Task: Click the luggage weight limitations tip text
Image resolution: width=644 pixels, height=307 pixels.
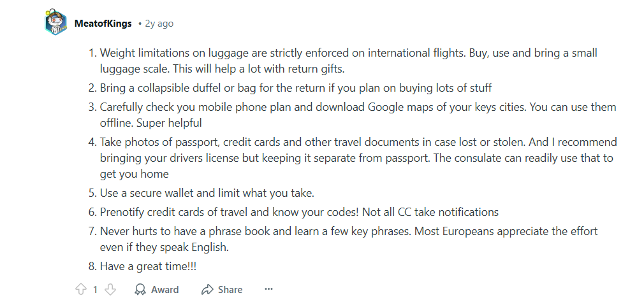Action: point(348,53)
